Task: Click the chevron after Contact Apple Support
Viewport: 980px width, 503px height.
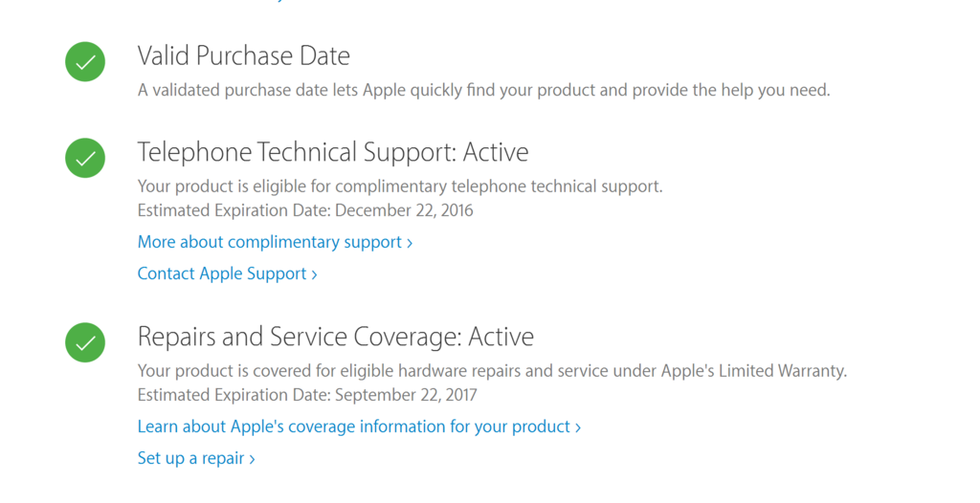Action: pos(314,275)
